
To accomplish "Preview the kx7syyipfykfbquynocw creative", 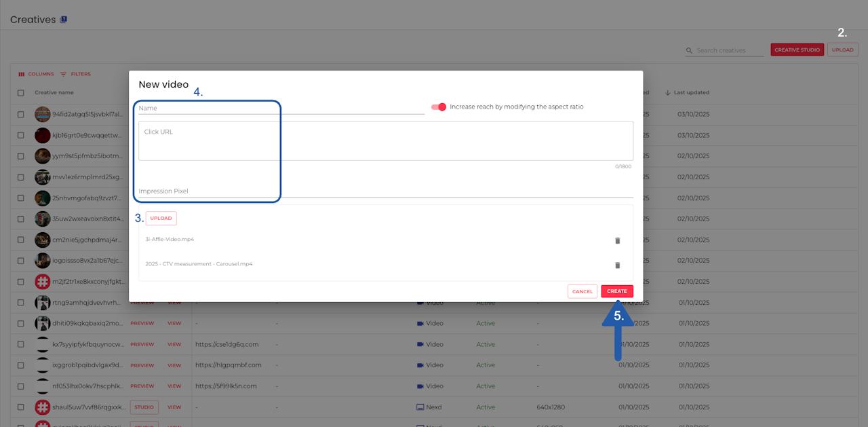I will click(142, 344).
